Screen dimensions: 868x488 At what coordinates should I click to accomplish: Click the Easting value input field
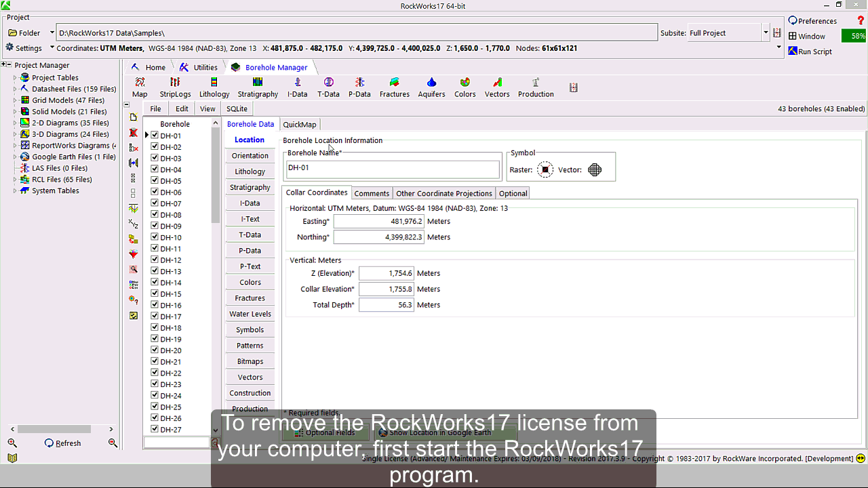click(x=378, y=222)
